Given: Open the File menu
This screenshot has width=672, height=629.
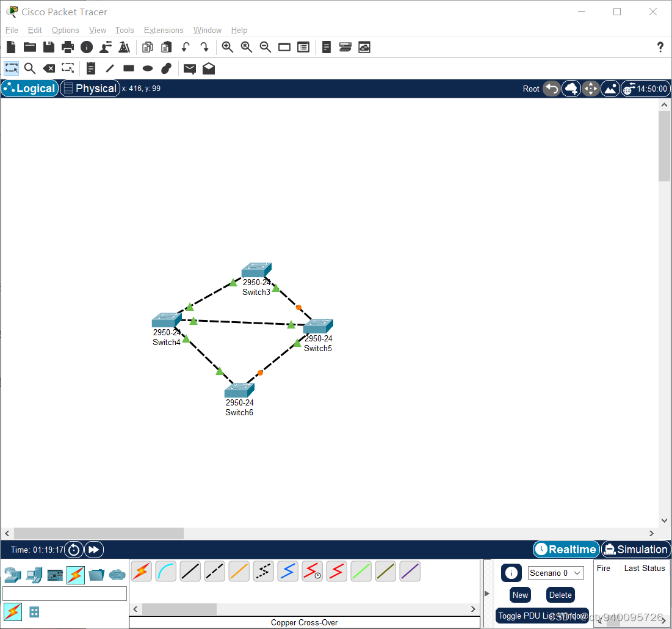Looking at the screenshot, I should [x=12, y=30].
